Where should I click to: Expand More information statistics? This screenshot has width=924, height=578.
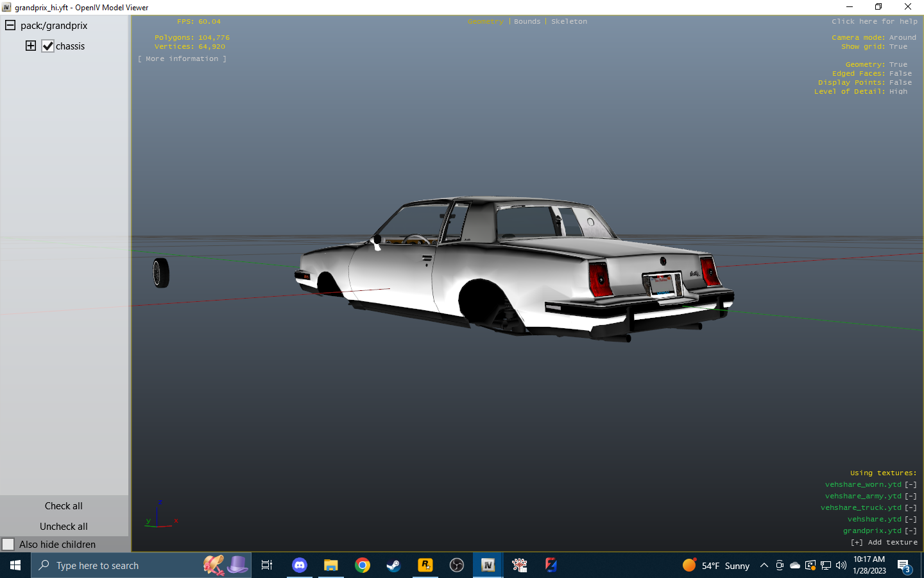pos(182,59)
